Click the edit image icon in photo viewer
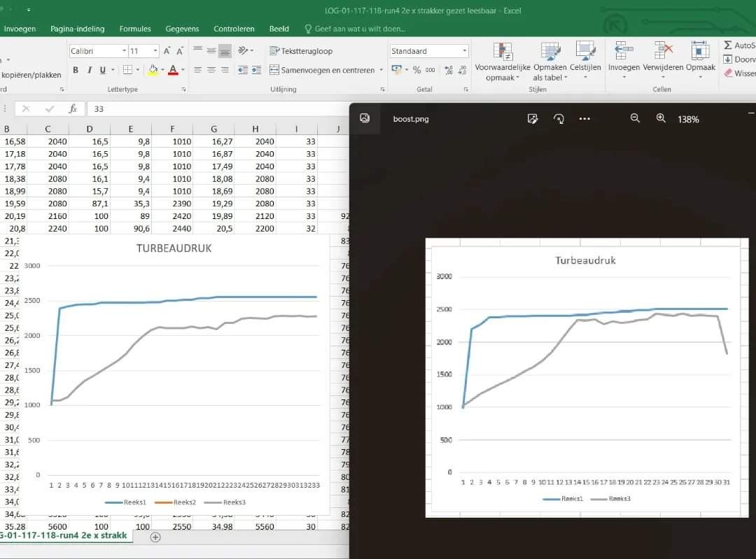Screen dimensions: 756x559 click(532, 118)
